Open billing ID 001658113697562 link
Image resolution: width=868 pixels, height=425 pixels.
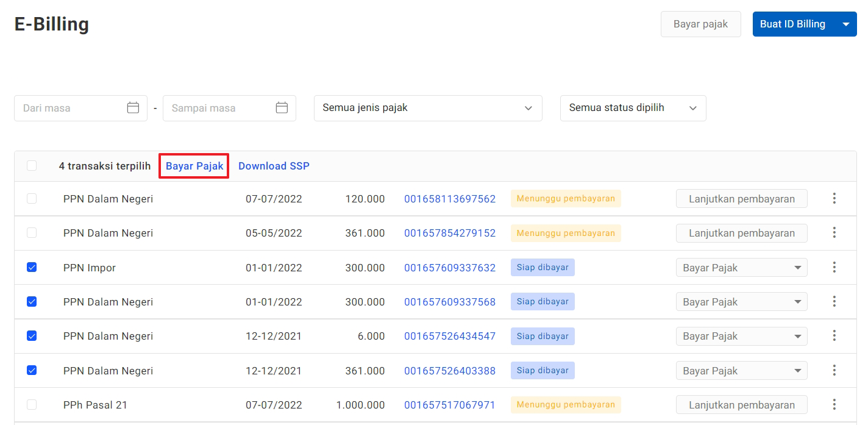(449, 199)
